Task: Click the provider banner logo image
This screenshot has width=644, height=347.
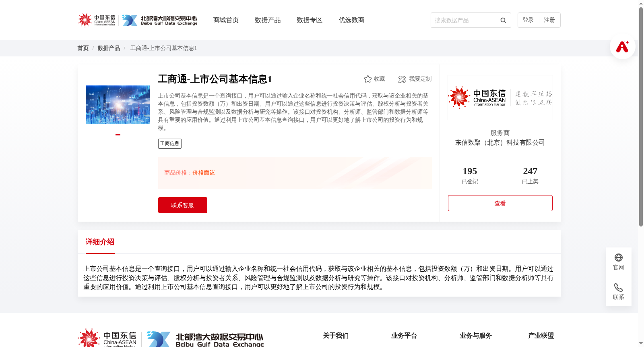Action: pyautogui.click(x=500, y=98)
